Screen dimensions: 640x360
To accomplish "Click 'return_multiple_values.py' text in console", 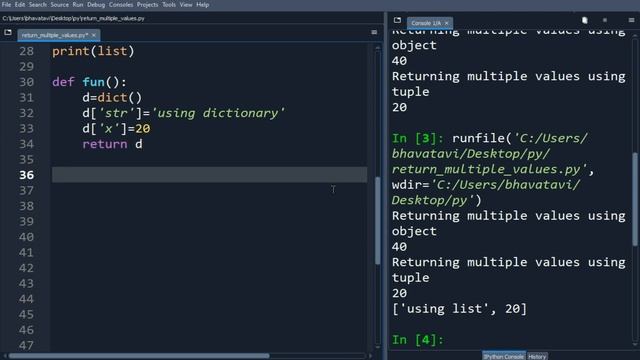I will (x=489, y=169).
